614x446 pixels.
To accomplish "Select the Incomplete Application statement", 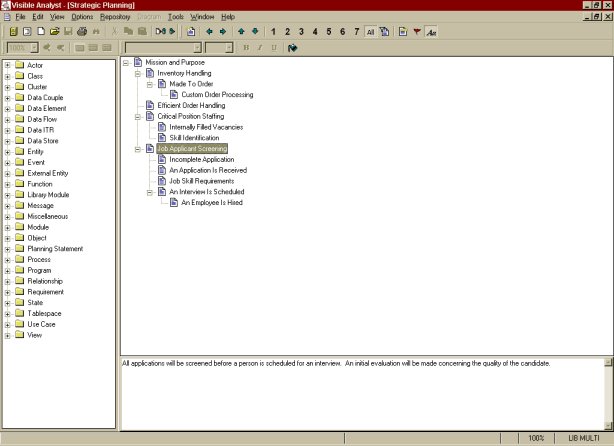I will (x=202, y=159).
